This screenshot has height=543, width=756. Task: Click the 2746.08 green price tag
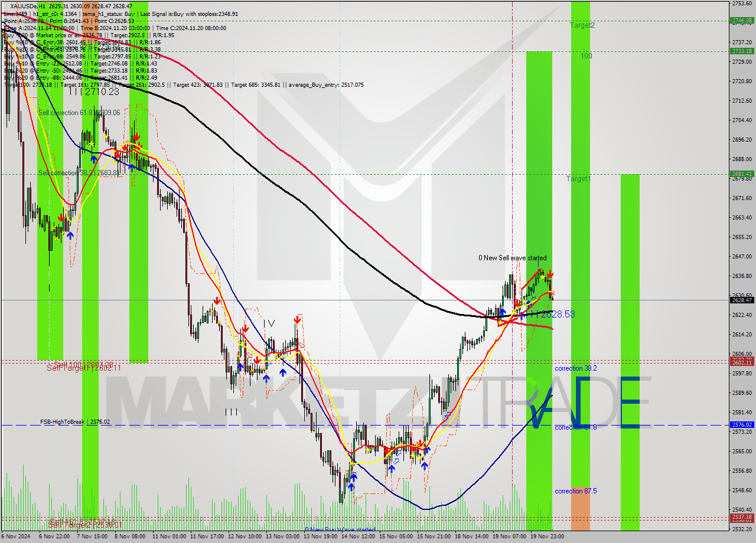(742, 20)
